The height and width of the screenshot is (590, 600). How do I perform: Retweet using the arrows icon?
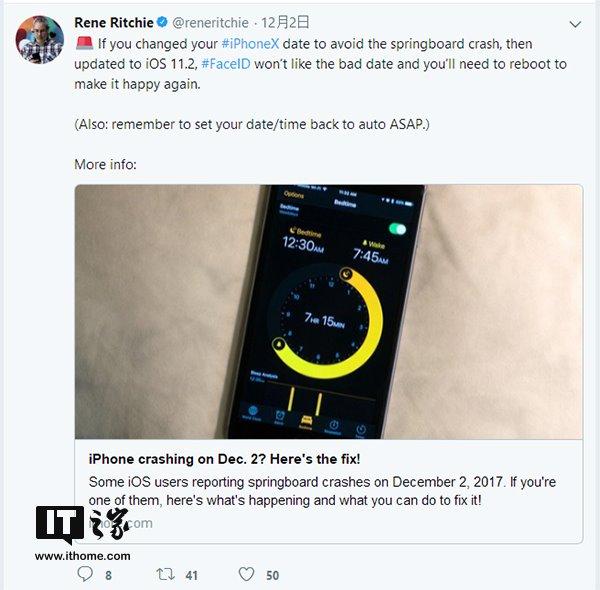point(165,574)
